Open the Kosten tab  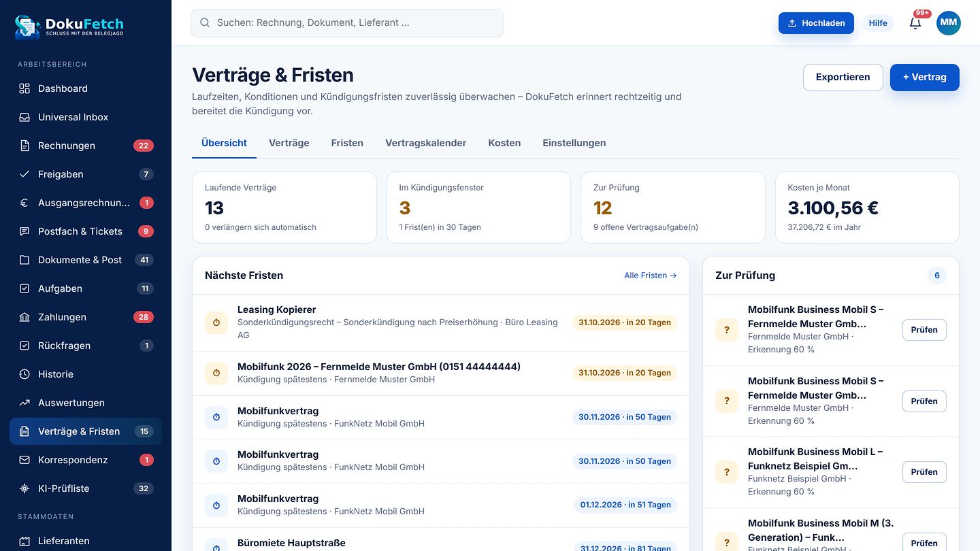(x=504, y=143)
